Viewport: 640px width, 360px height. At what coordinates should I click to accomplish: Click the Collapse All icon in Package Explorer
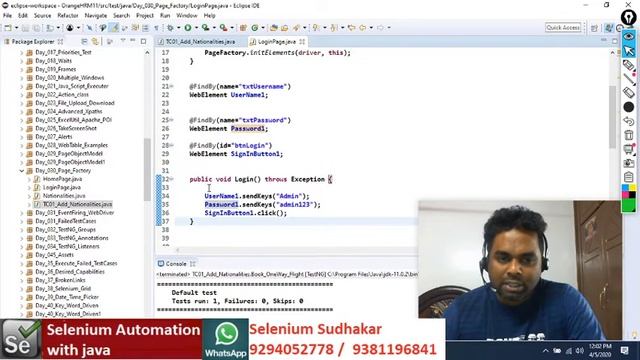point(84,42)
